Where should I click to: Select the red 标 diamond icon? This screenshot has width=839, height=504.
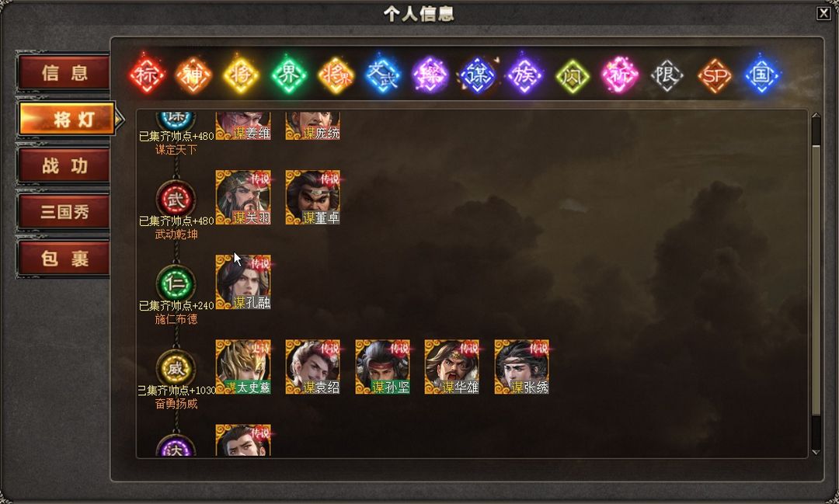tap(146, 75)
